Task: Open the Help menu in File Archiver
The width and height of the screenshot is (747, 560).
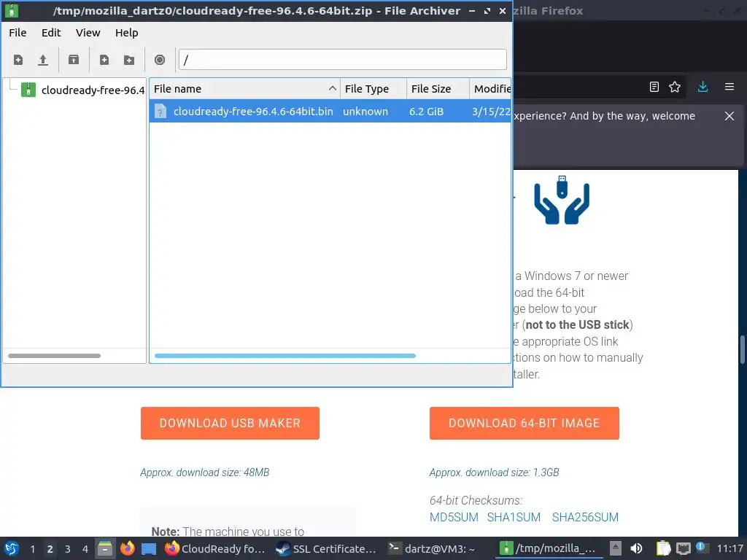Action: (x=127, y=33)
